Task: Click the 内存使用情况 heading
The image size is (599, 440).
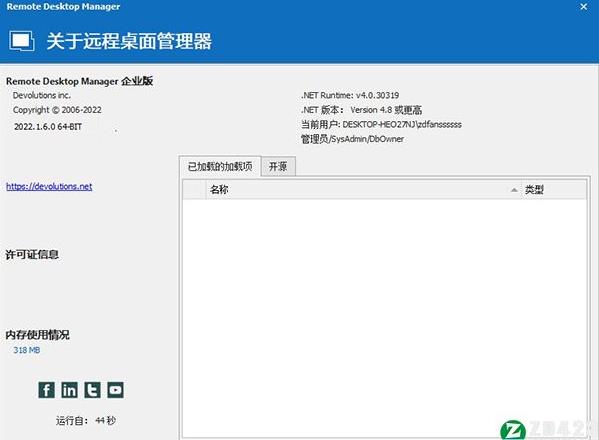Action: click(37, 335)
